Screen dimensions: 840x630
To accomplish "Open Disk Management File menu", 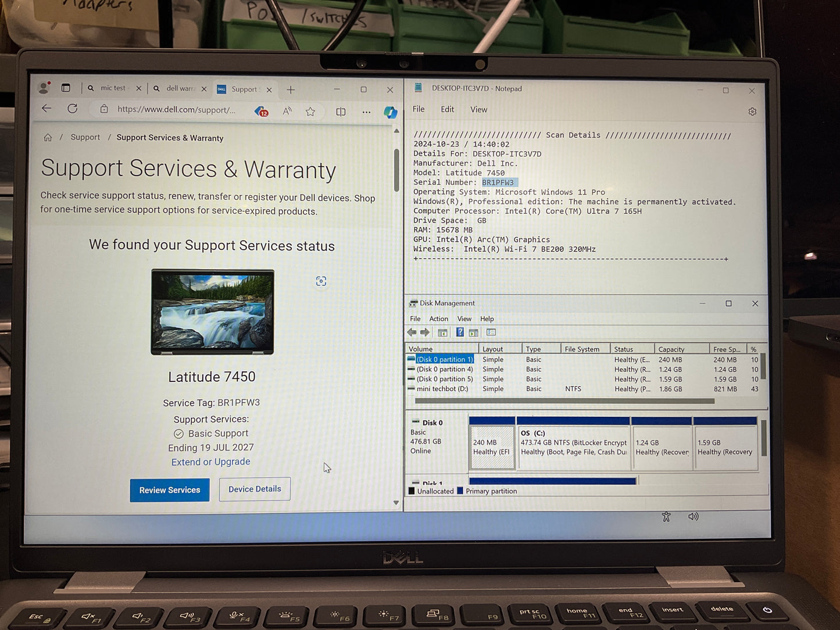I will (415, 318).
